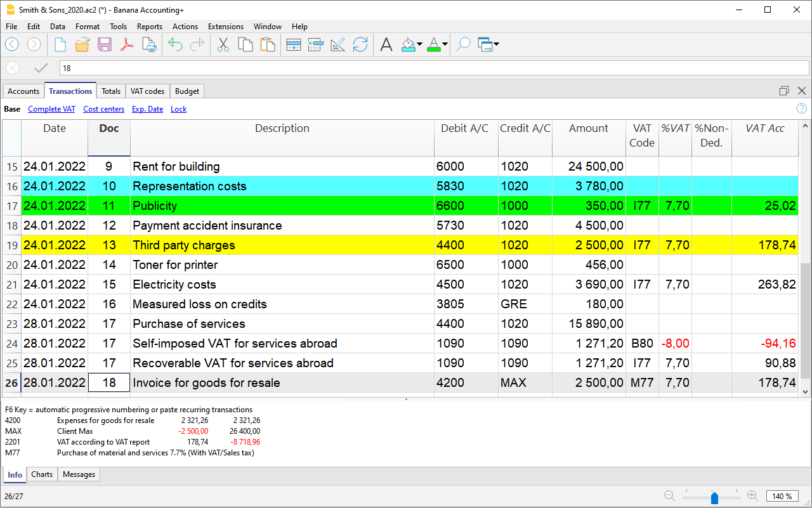Open the Find magnifier icon
The height and width of the screenshot is (508, 812).
463,44
